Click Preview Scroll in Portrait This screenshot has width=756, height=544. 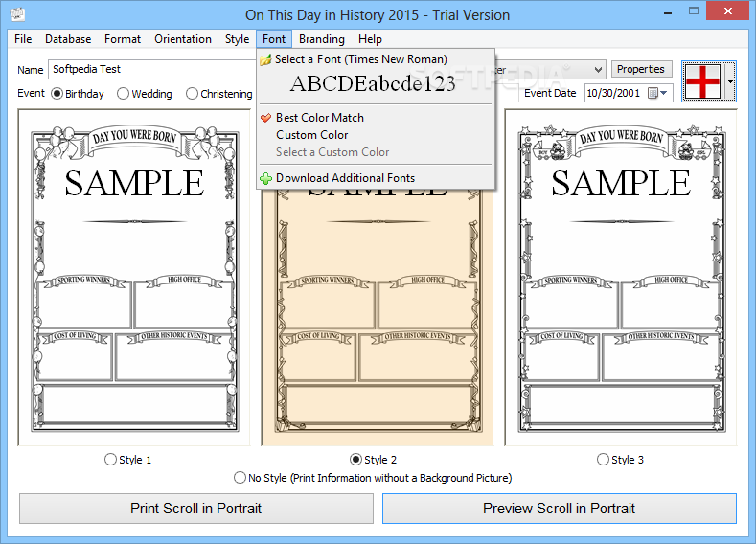click(x=560, y=509)
